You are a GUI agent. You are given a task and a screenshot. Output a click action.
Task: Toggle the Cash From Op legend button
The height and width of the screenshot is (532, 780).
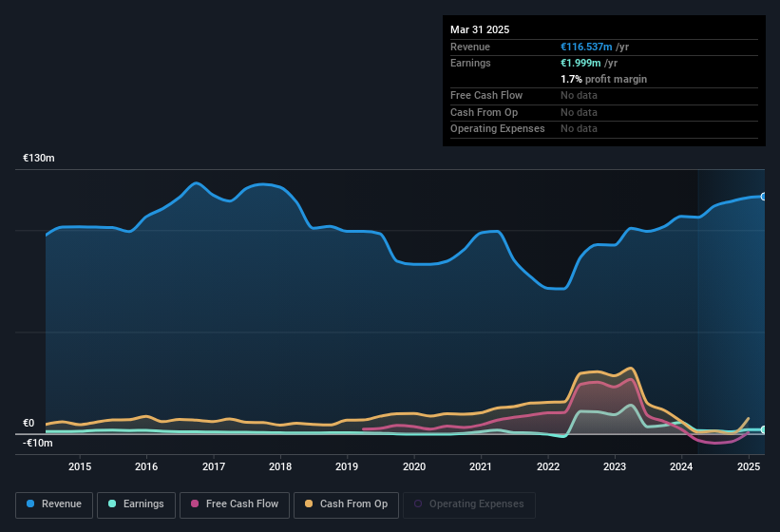[346, 504]
